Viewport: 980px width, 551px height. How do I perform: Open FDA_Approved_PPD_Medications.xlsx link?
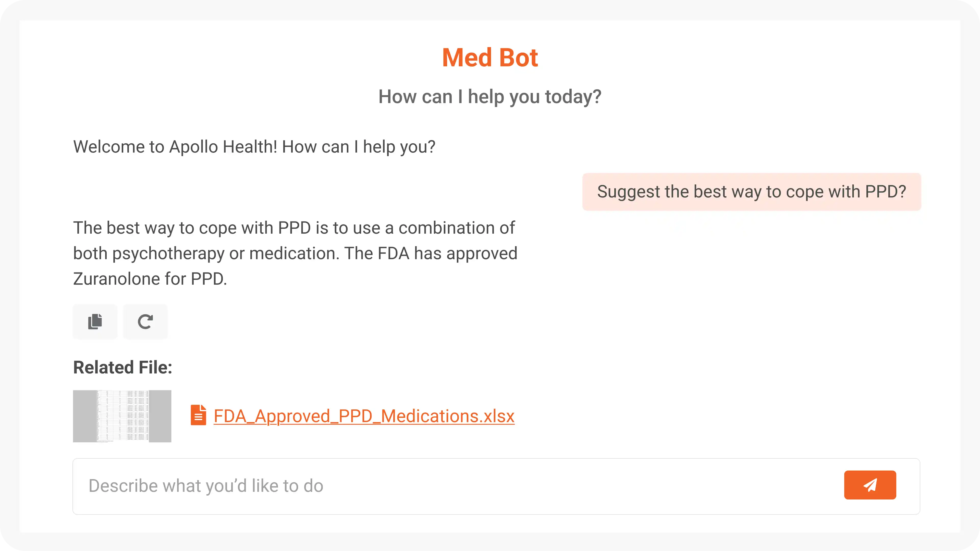[x=364, y=416]
